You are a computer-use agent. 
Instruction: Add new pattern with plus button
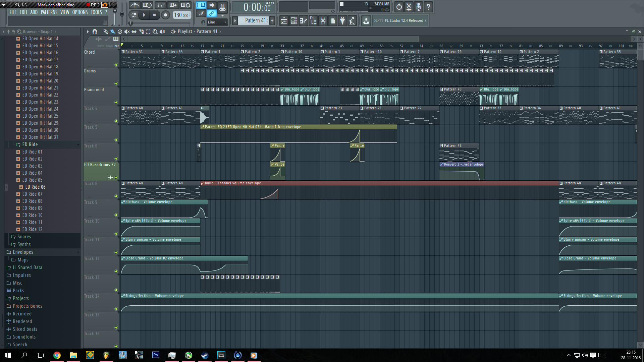click(x=272, y=20)
